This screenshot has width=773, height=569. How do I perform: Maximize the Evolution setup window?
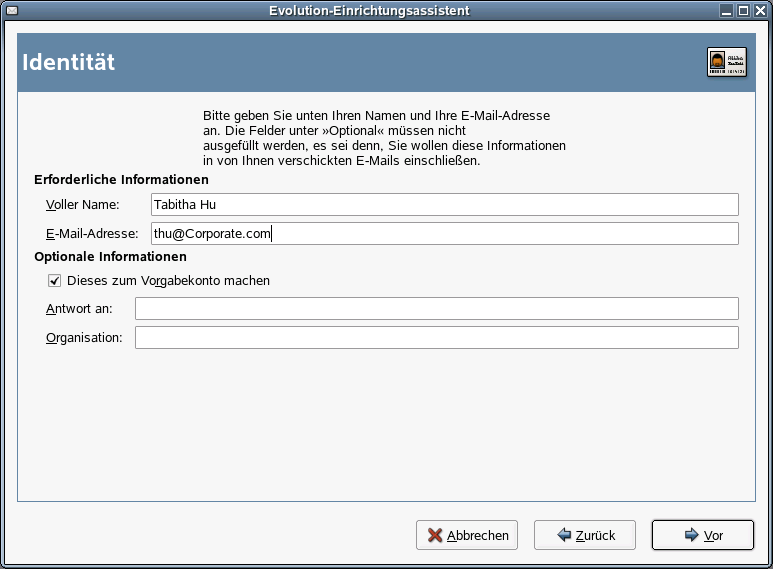click(743, 10)
